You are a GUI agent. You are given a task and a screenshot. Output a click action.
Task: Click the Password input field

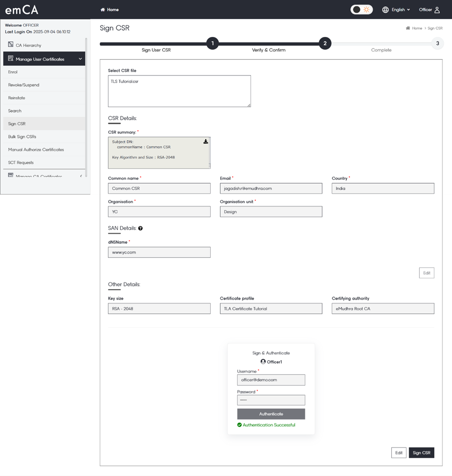click(271, 400)
